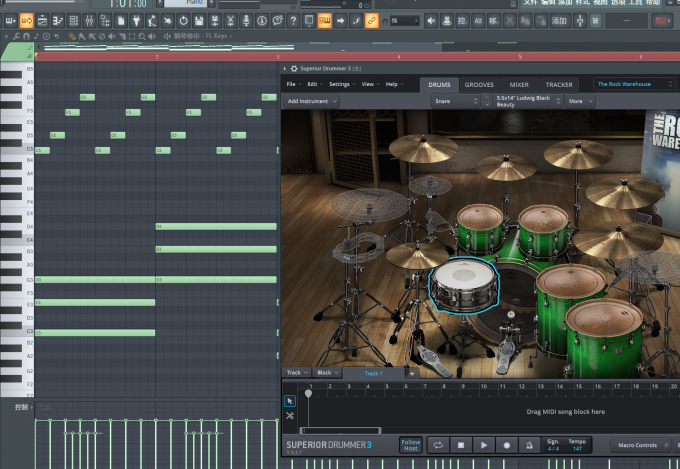Screen dimensions: 680x469
Task: Open the Track dropdown in song track
Action: tap(297, 373)
